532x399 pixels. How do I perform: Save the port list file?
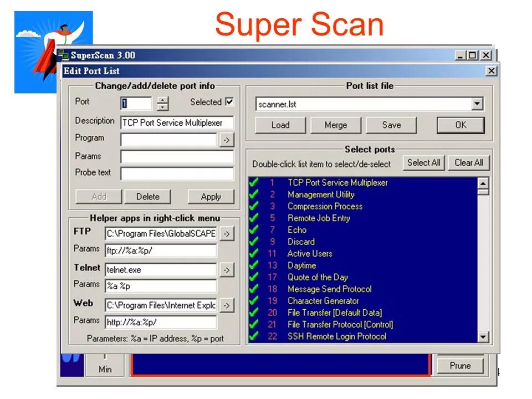tap(391, 125)
